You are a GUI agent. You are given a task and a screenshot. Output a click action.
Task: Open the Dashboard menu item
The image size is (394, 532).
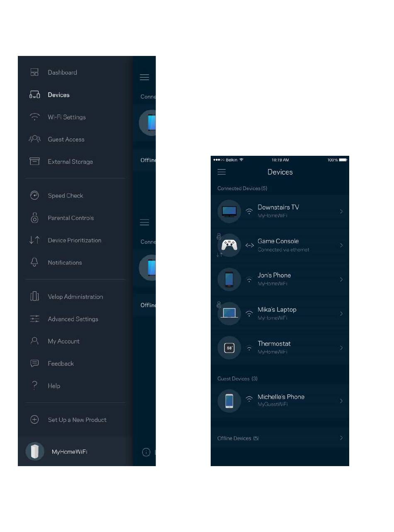tap(62, 73)
